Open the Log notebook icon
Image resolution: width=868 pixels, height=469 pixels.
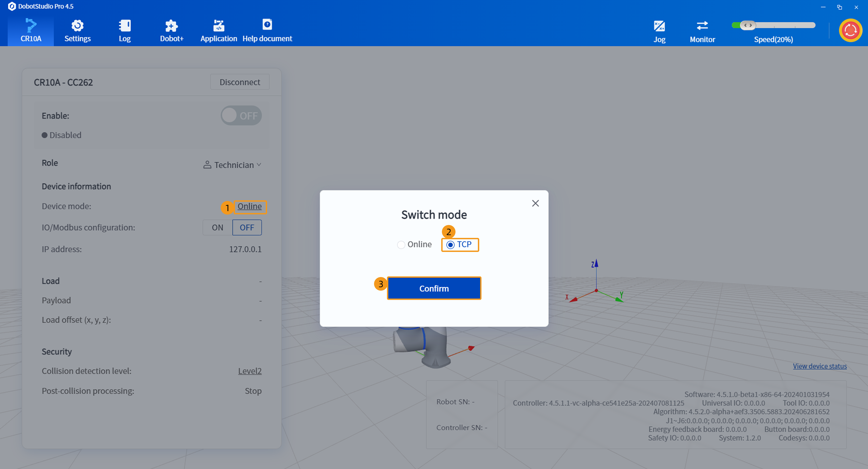coord(125,26)
